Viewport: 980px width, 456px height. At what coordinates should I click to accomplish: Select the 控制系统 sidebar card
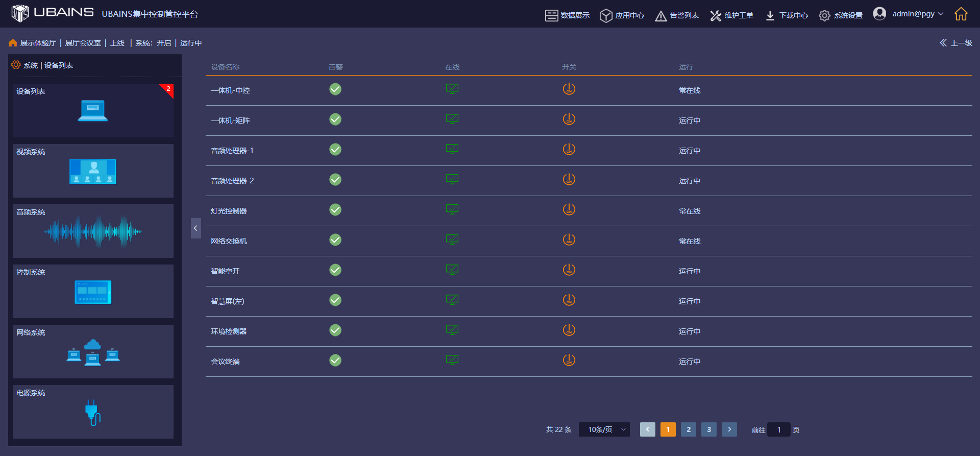tap(93, 291)
